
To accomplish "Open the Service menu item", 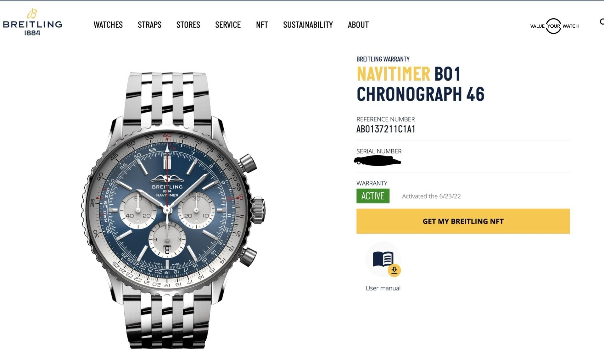I will [x=228, y=25].
